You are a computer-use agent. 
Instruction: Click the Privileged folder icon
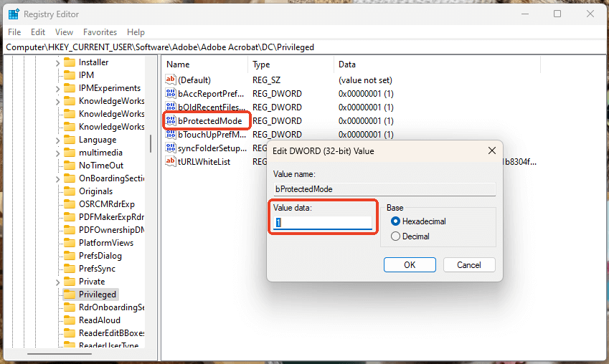coord(70,294)
